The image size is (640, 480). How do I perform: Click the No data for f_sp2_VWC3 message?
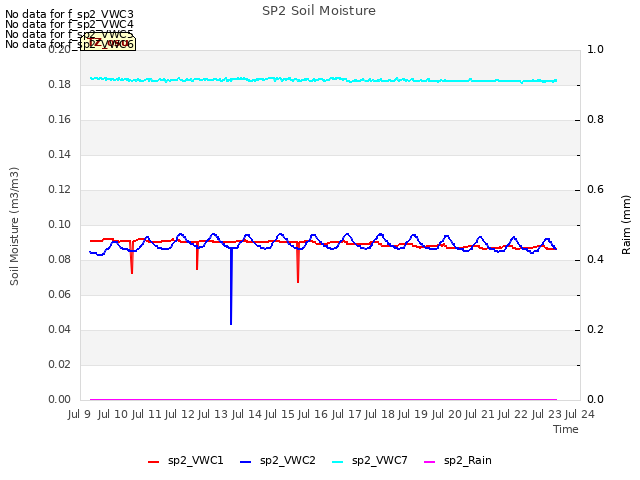point(69,15)
